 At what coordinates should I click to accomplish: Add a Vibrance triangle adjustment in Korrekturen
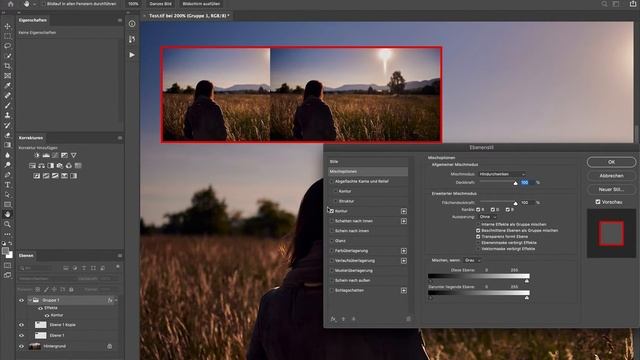(73, 156)
